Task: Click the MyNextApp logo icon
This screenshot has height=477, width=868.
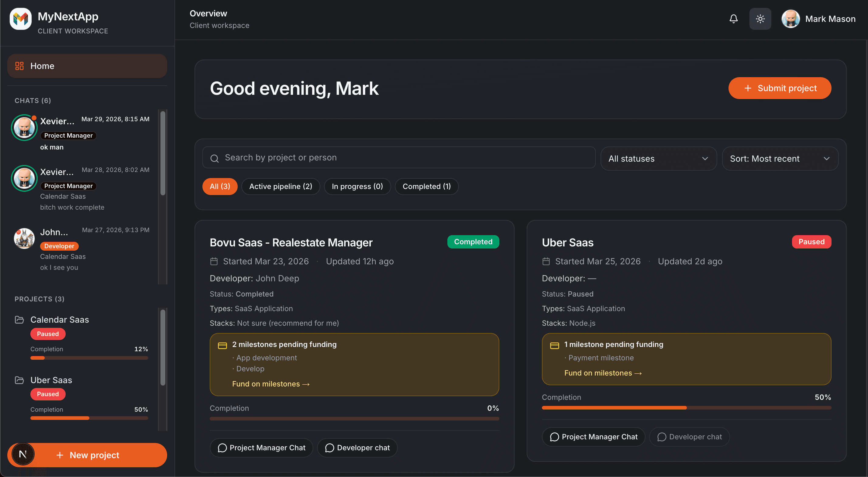Action: tap(21, 19)
